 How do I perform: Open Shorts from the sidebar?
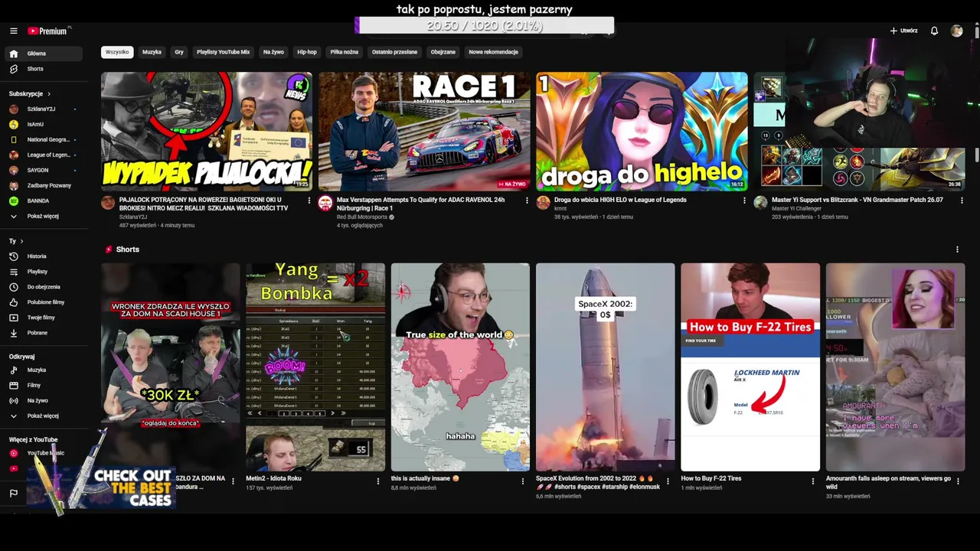tap(43, 69)
